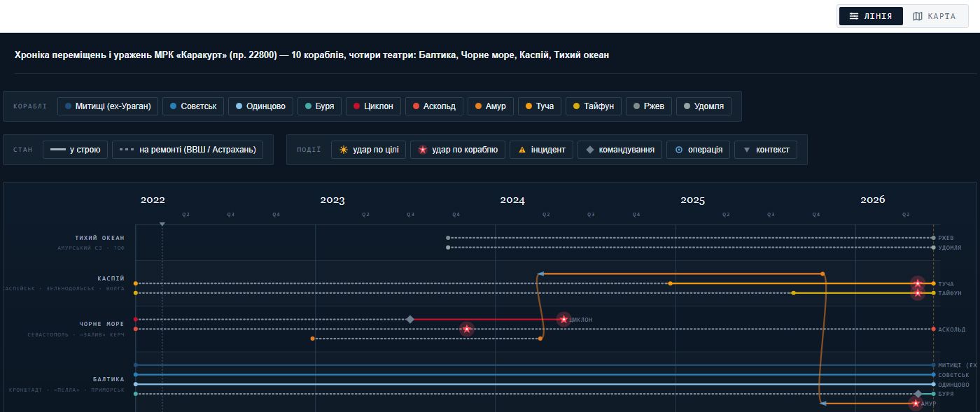Filter events by 'інцидент'
Viewport: 980px width, 412px height.
point(541,150)
